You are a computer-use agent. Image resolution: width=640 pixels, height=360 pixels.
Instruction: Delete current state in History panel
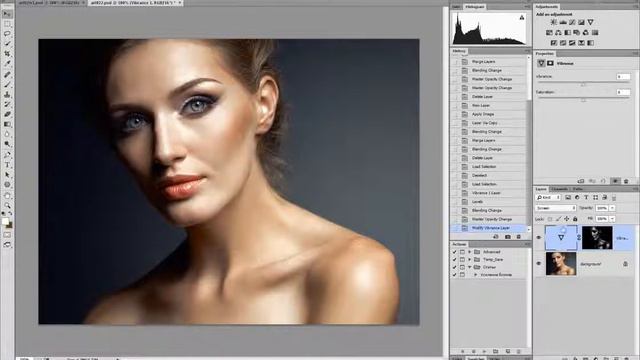[x=519, y=237]
